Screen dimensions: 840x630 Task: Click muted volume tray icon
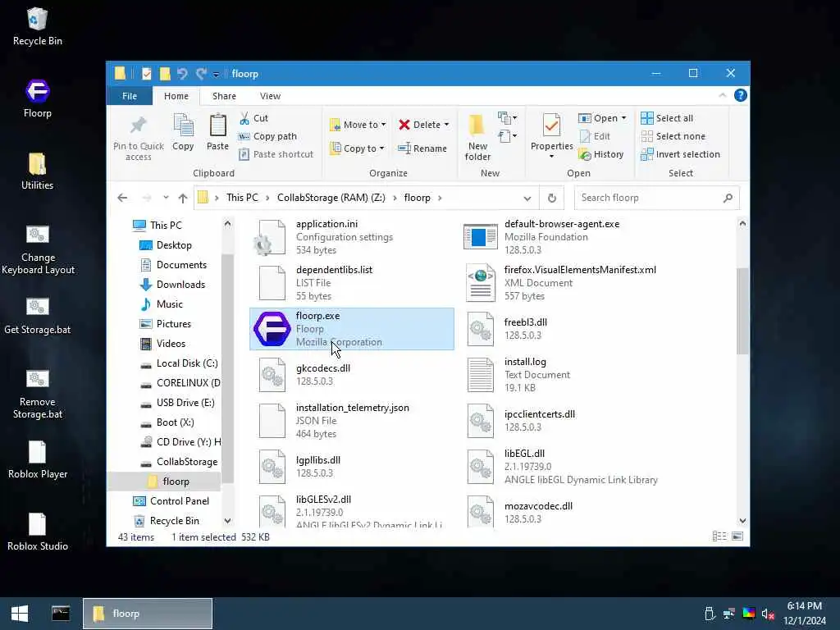(768, 614)
